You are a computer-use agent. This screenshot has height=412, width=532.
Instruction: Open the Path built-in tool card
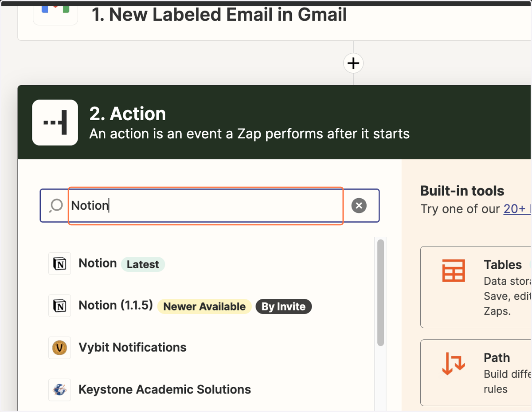pyautogui.click(x=476, y=373)
